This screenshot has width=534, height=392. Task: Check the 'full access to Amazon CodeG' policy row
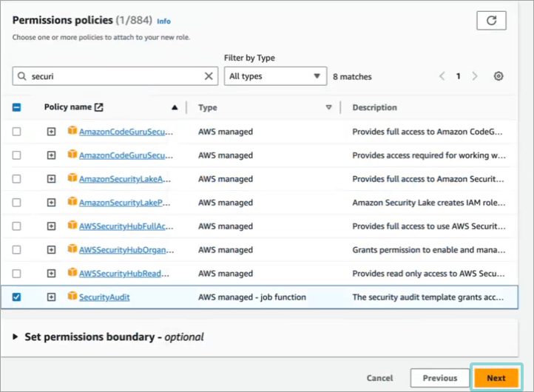tap(16, 132)
